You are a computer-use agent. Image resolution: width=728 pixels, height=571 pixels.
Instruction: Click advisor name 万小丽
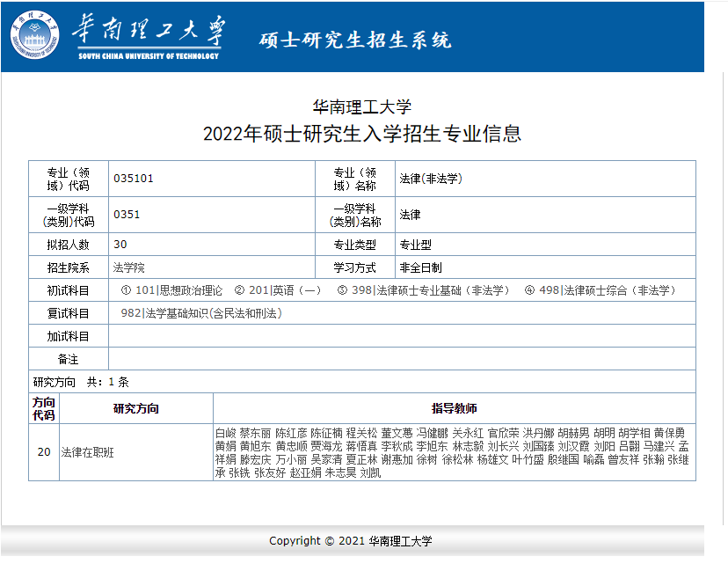coord(291,460)
